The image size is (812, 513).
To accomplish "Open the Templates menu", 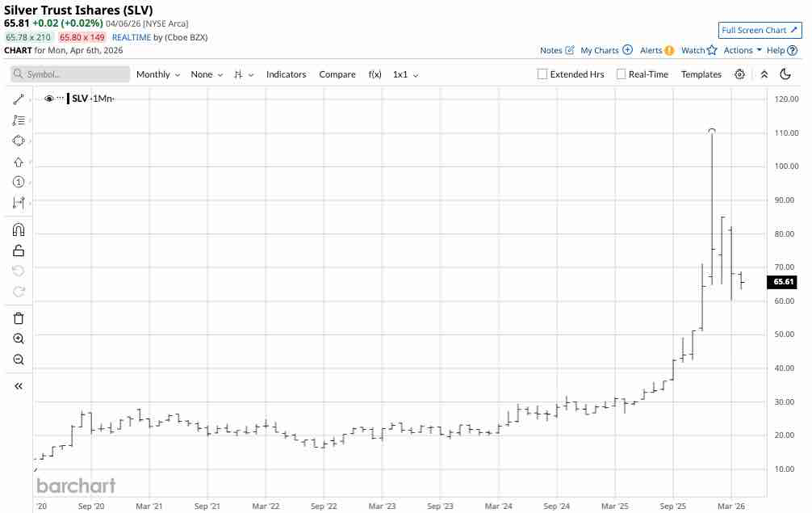I will point(701,74).
